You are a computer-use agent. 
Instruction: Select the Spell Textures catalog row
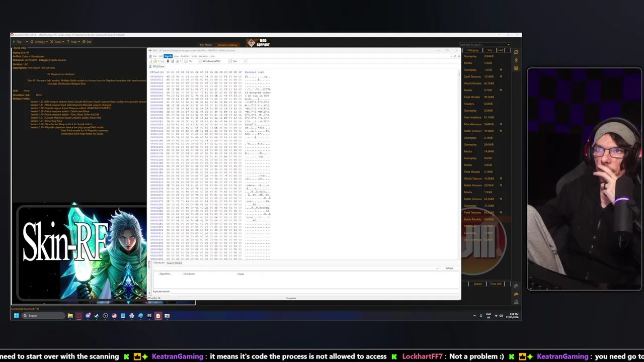tap(487, 76)
